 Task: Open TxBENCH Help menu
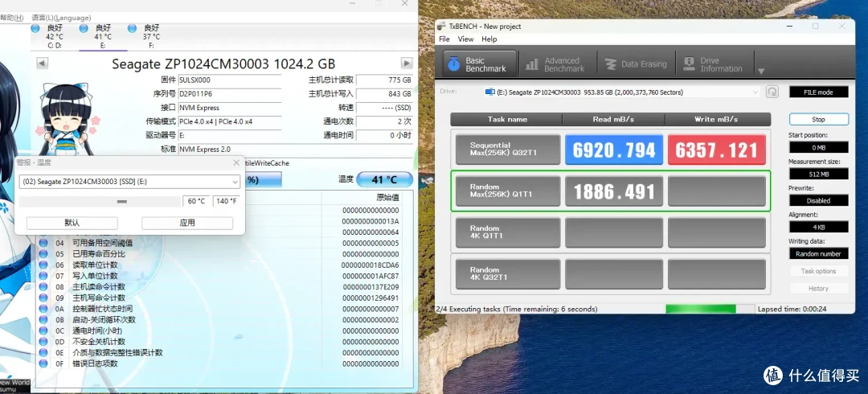pyautogui.click(x=489, y=39)
